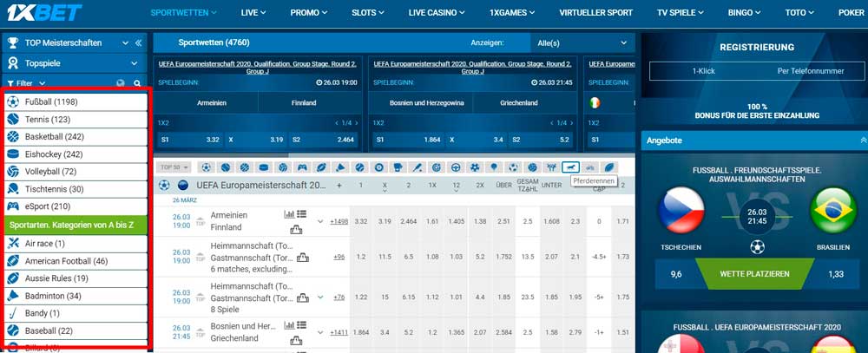The image size is (868, 353).
Task: Open +1411 more markets link
Action: tap(339, 332)
